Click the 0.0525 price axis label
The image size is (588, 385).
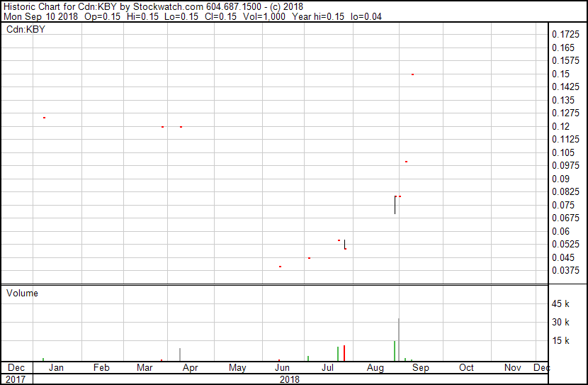pos(565,245)
